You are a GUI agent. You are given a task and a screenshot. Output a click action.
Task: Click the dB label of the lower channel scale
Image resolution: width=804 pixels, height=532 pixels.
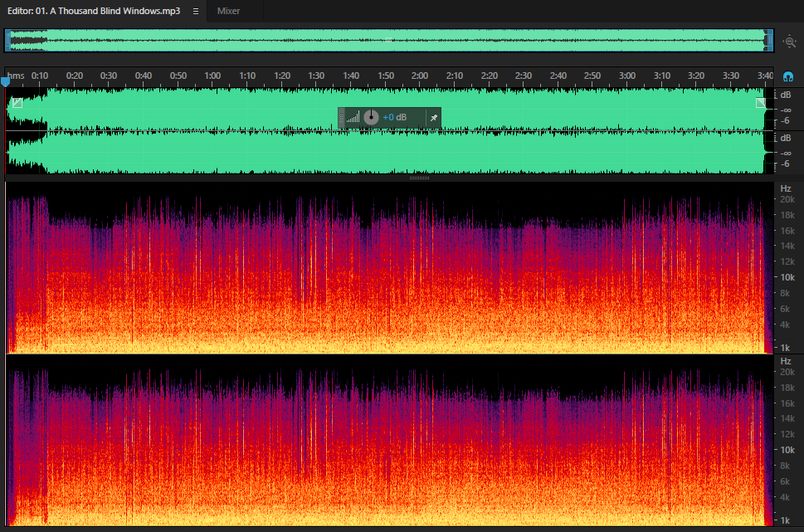[786, 138]
